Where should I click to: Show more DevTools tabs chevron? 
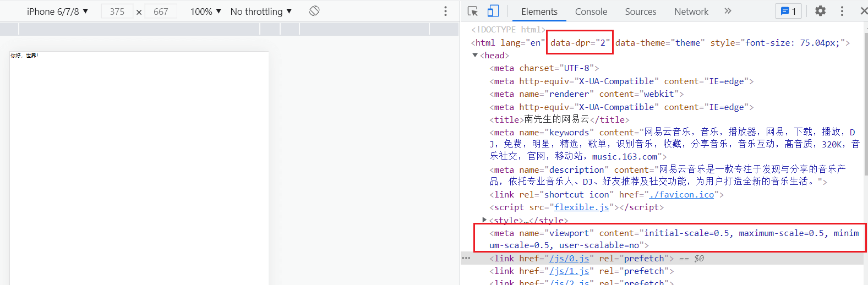tap(728, 11)
